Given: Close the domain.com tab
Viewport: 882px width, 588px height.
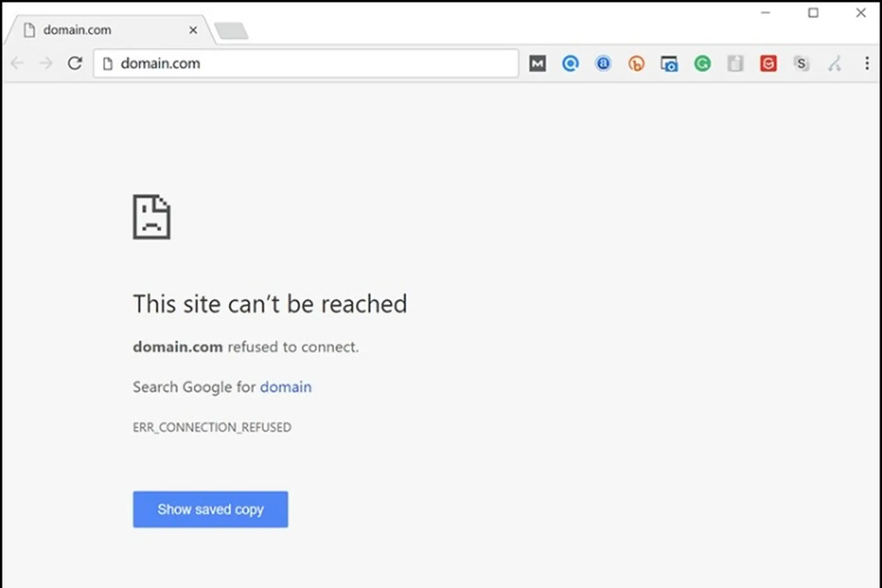Looking at the screenshot, I should click(x=193, y=30).
